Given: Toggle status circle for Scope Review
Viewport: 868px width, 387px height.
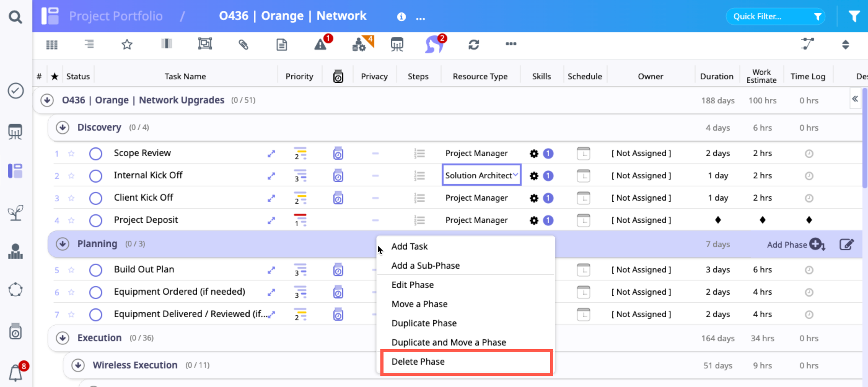Looking at the screenshot, I should click(x=96, y=154).
